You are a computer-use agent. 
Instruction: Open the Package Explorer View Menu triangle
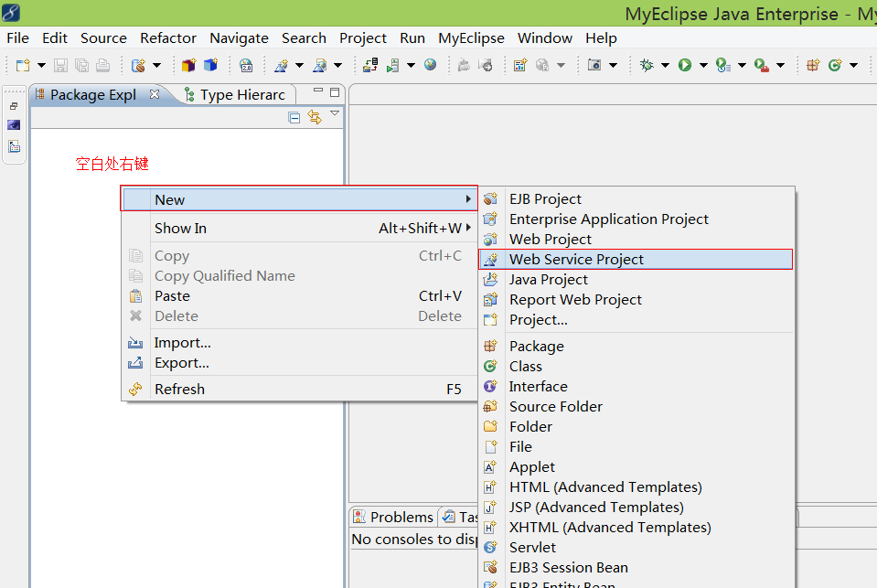pyautogui.click(x=335, y=113)
